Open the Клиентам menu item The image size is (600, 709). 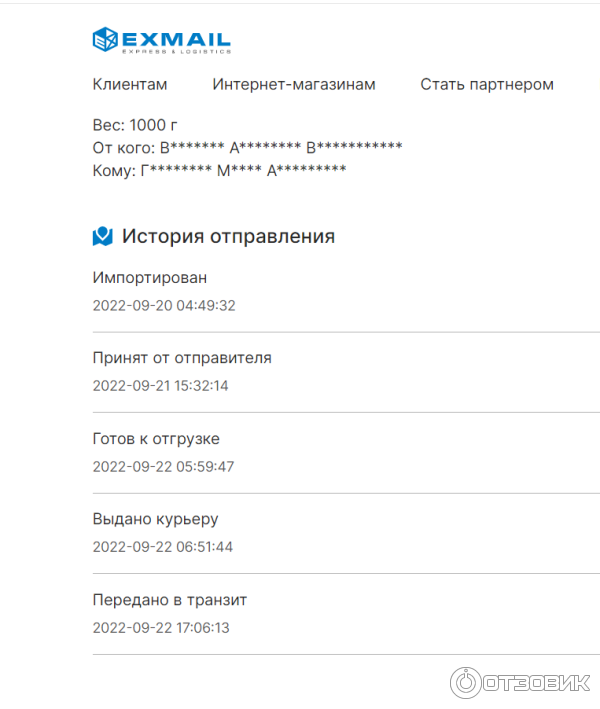(130, 85)
